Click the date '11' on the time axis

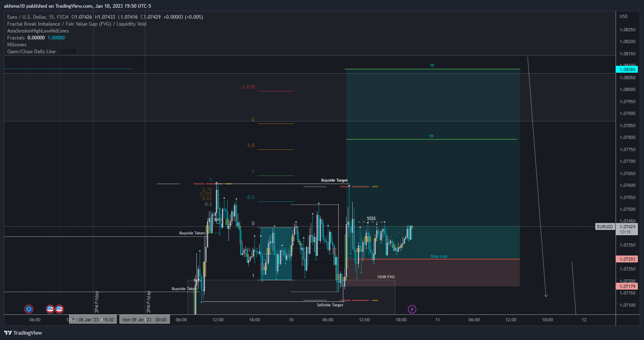(437, 320)
